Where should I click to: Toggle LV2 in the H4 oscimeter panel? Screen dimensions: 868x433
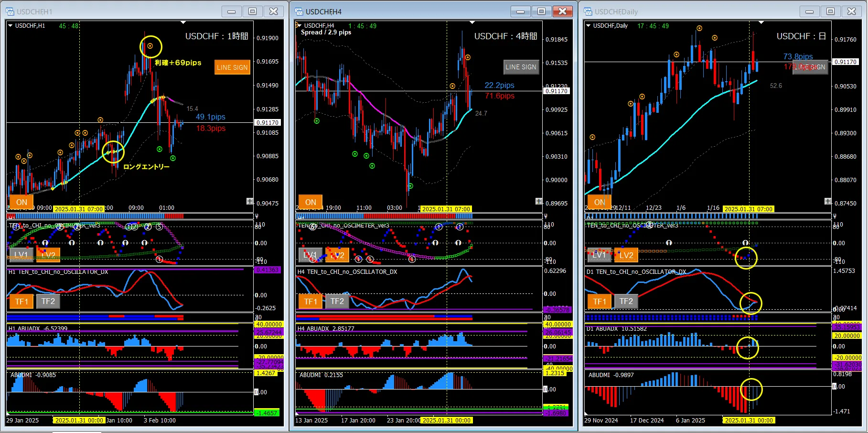337,255
